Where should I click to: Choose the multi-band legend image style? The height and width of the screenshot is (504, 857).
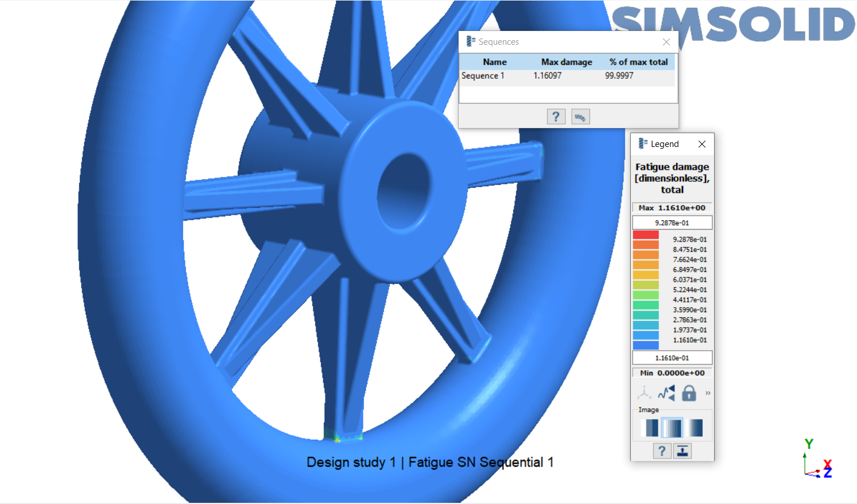pos(672,428)
